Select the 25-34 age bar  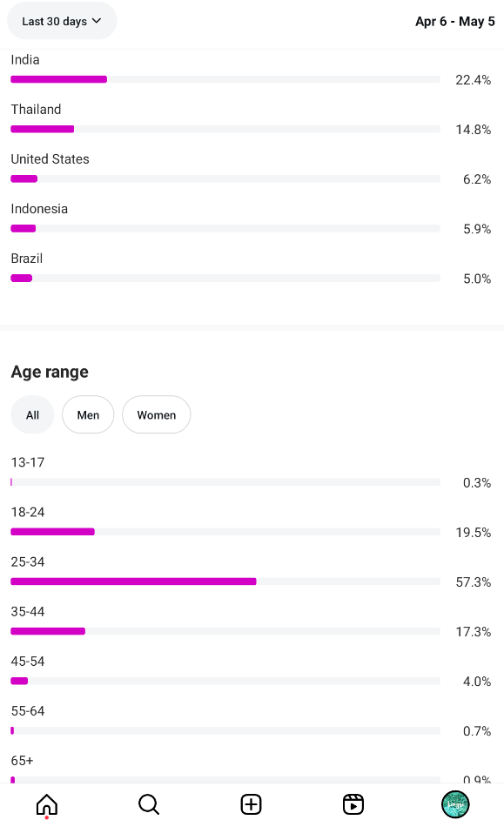(x=225, y=581)
